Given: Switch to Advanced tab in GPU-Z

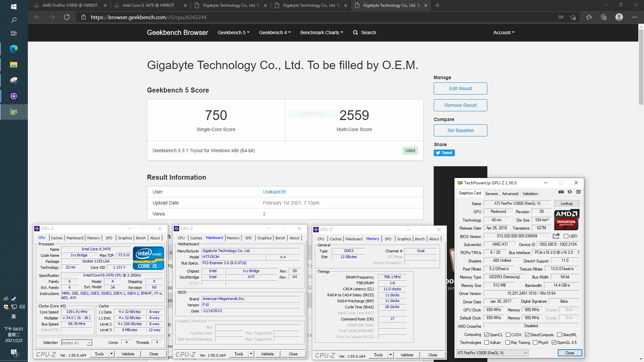Looking at the screenshot, I should (x=510, y=194).
